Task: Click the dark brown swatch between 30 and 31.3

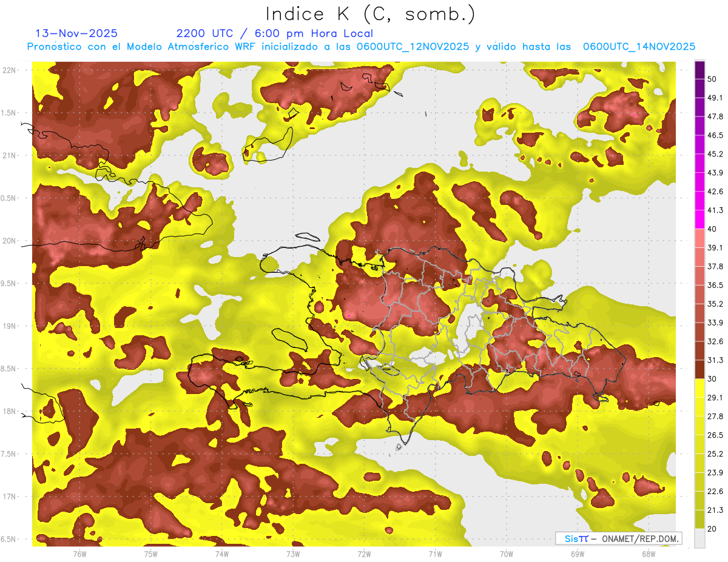Action: point(699,369)
